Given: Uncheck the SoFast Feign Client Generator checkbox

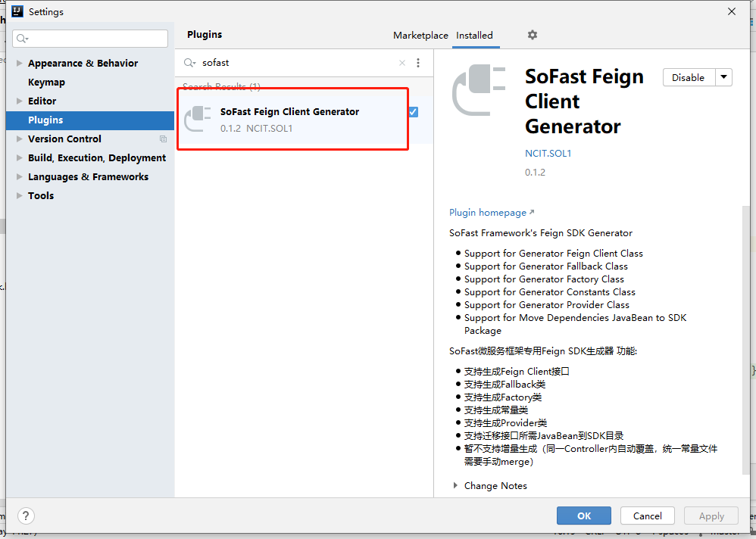Looking at the screenshot, I should tap(413, 112).
